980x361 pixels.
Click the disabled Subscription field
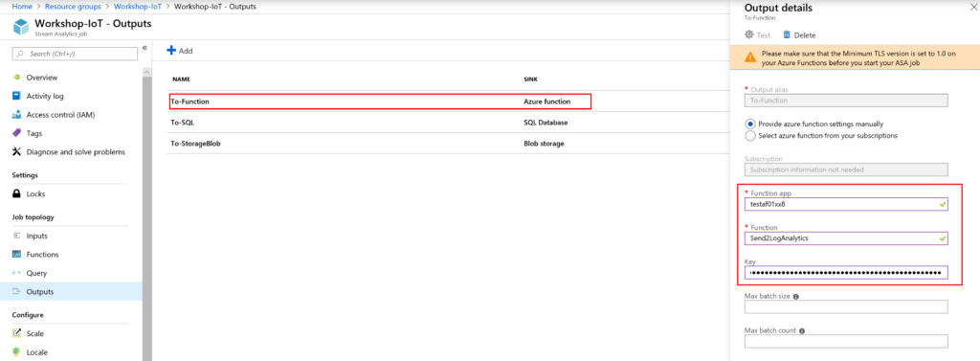click(846, 169)
